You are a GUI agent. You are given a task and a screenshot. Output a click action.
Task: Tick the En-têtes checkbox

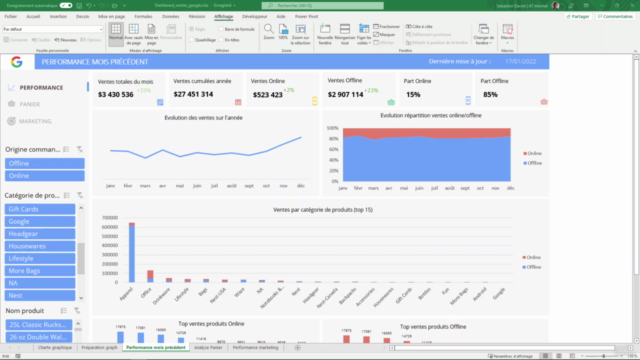[222, 40]
